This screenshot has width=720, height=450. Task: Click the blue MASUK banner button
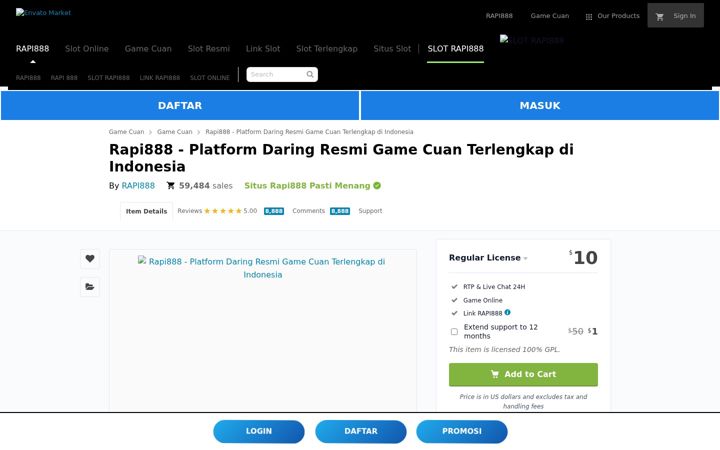click(x=540, y=106)
